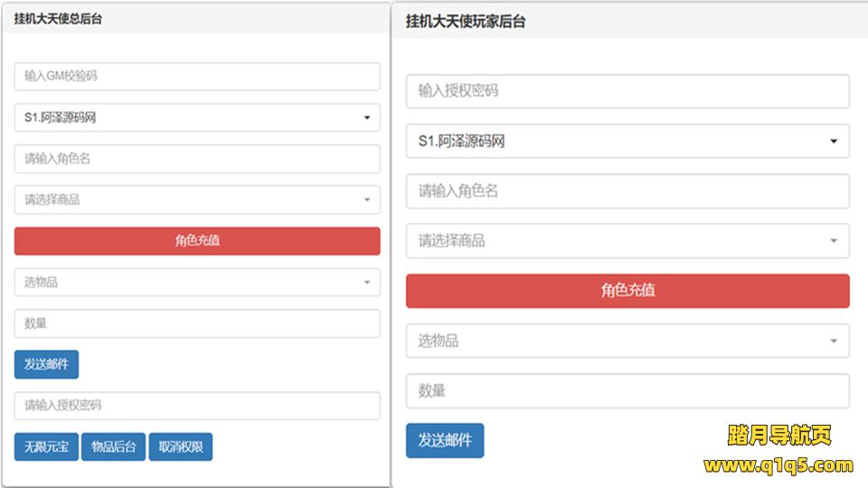Open the 选物品 dropdown in the player panel
868x488 pixels.
pos(627,341)
